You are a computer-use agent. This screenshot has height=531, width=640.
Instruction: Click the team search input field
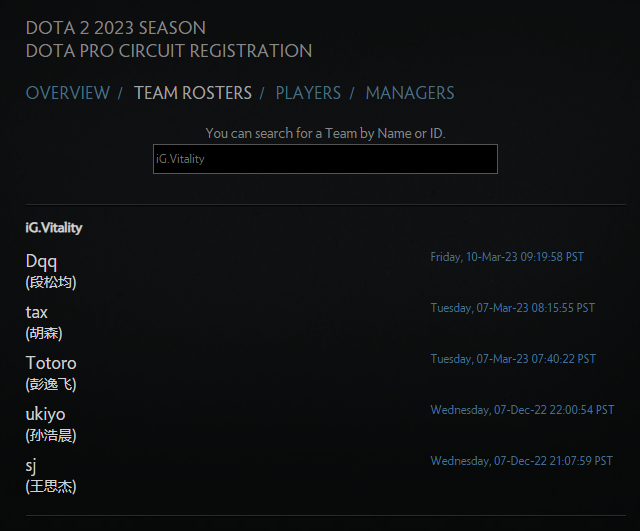[325, 159]
